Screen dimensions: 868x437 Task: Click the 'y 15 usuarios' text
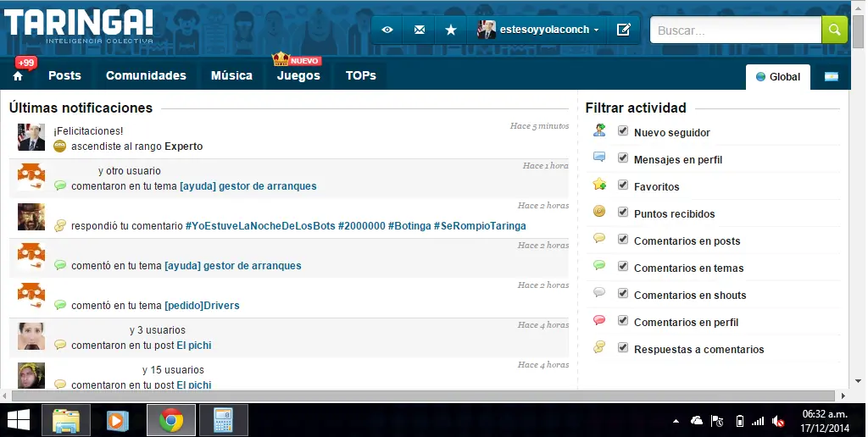pos(173,370)
